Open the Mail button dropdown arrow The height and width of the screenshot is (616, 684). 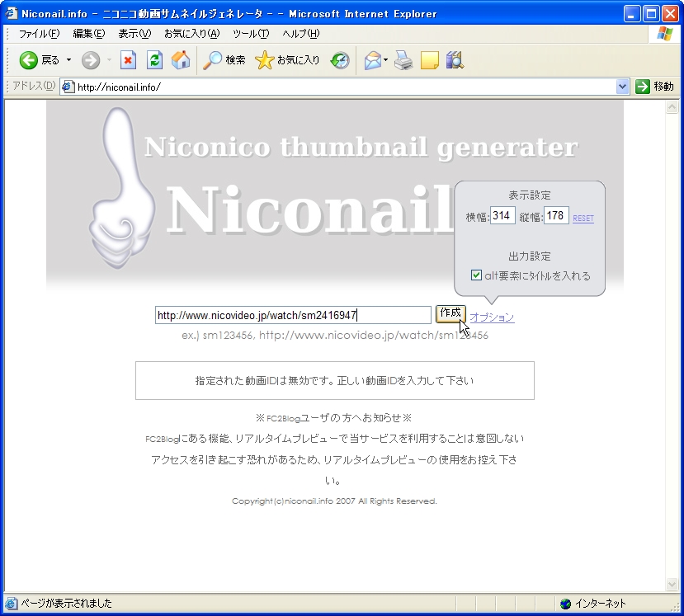point(385,60)
